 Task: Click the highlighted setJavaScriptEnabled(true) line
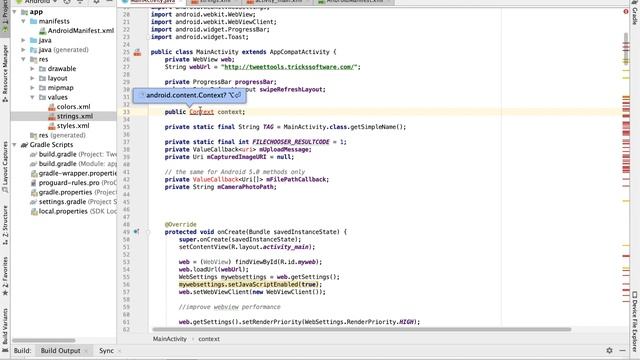tap(250, 284)
